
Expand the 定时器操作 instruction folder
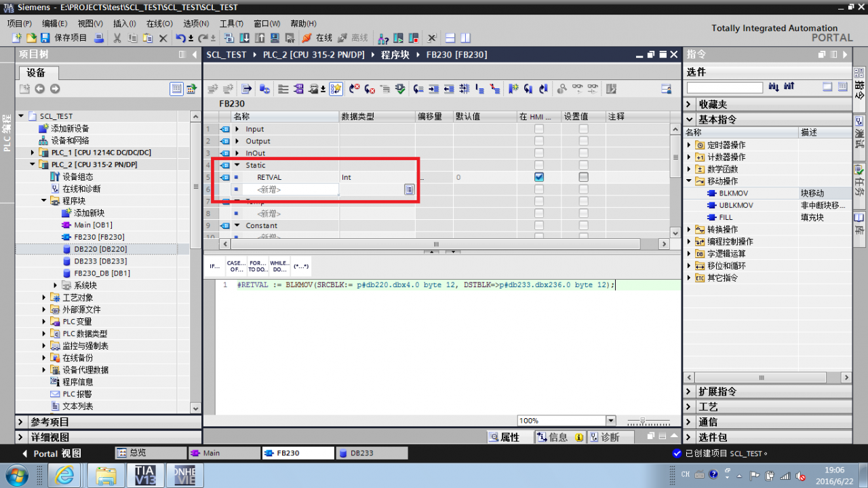690,145
